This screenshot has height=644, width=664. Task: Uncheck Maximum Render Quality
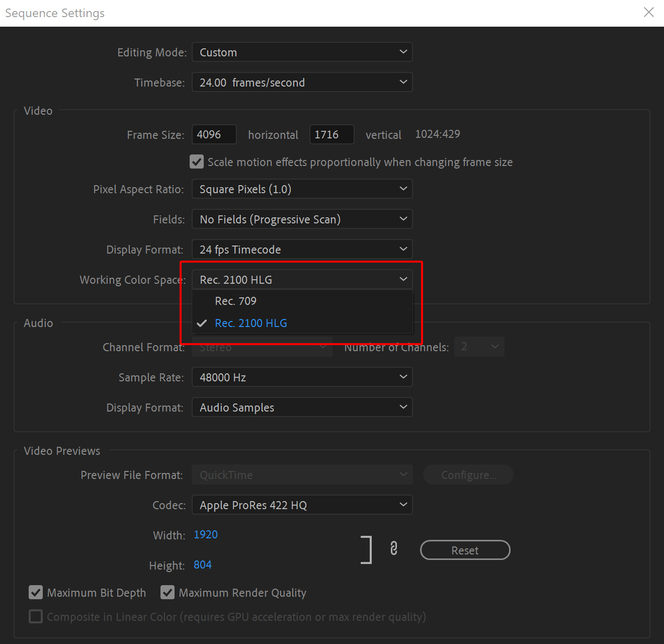tap(168, 593)
